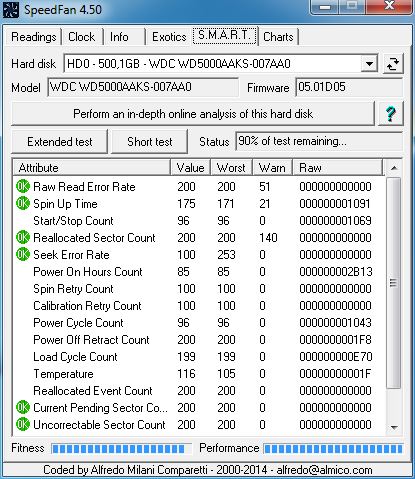The width and height of the screenshot is (415, 479).
Task: Click the Performance progress bar
Action: [x=333, y=449]
